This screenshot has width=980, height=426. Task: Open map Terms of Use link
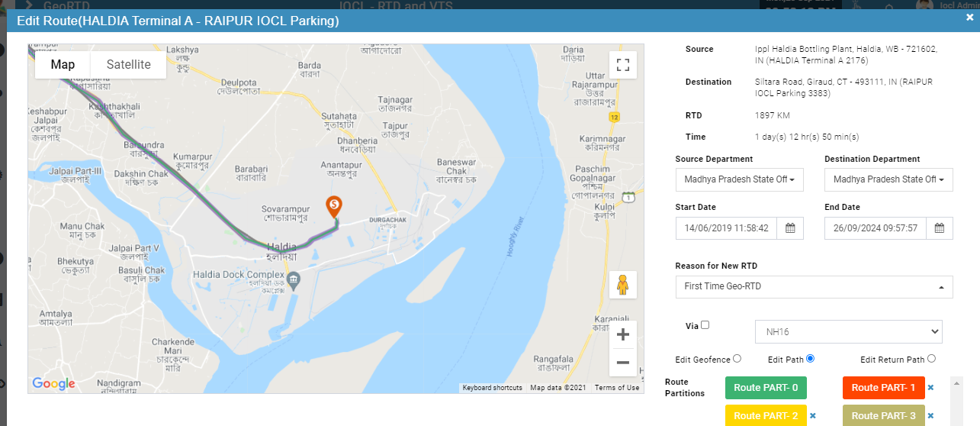(617, 388)
